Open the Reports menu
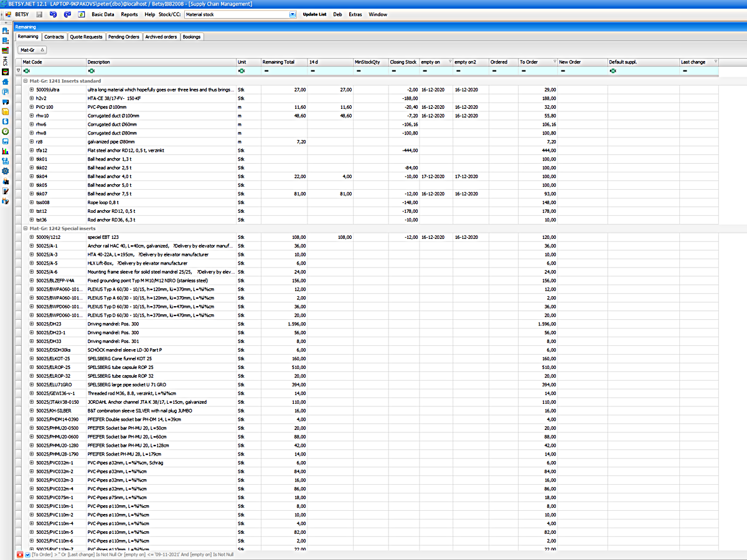This screenshot has width=747, height=560. click(129, 14)
